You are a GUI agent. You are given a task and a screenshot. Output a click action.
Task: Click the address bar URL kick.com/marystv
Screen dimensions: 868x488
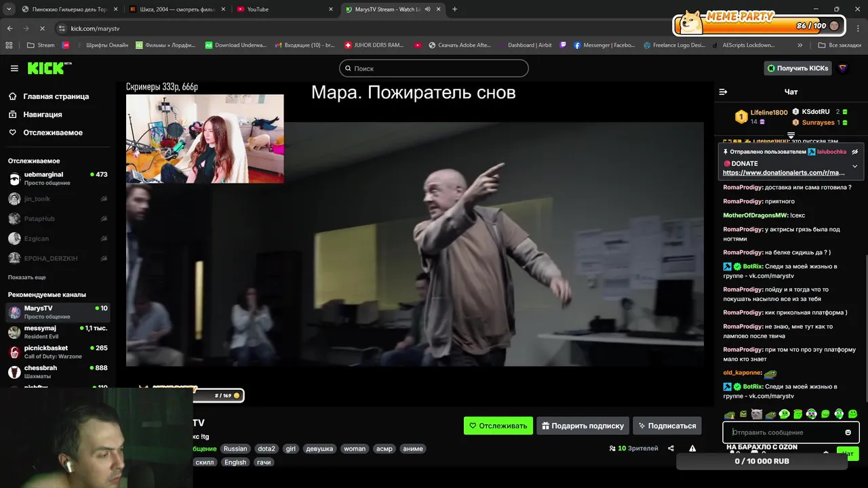click(x=95, y=28)
